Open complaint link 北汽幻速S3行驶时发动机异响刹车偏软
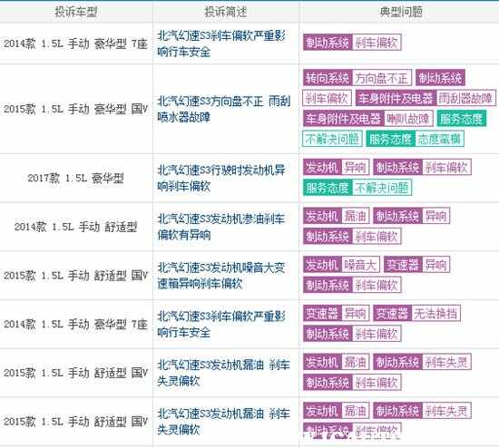 [x=221, y=178]
